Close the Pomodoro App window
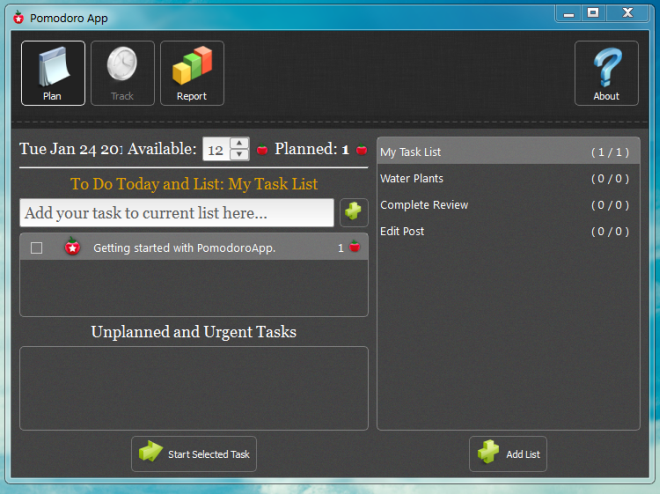Viewport: 660px width, 494px height. click(x=628, y=13)
